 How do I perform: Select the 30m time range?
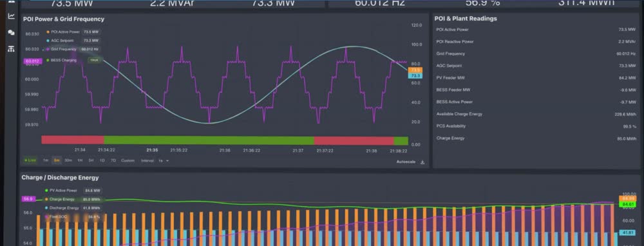tap(69, 160)
